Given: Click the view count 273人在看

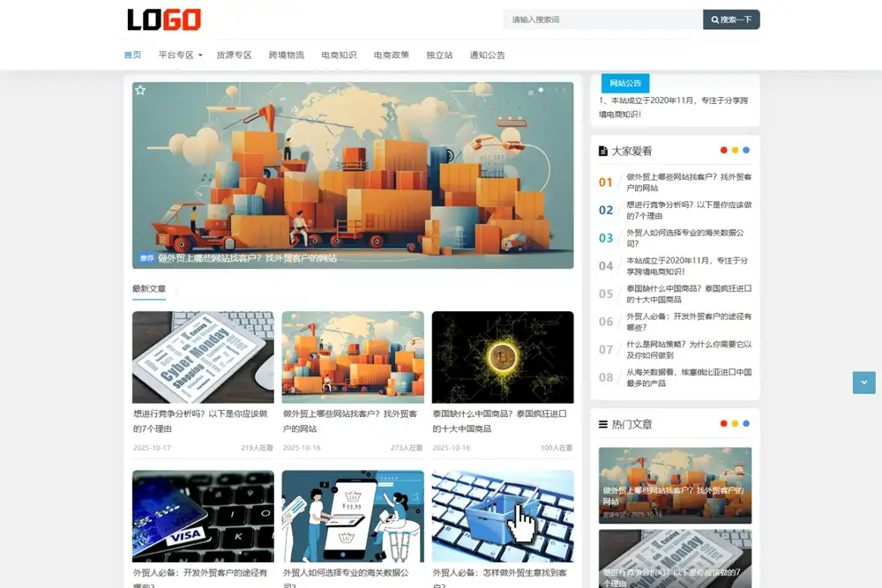Looking at the screenshot, I should pyautogui.click(x=407, y=448).
